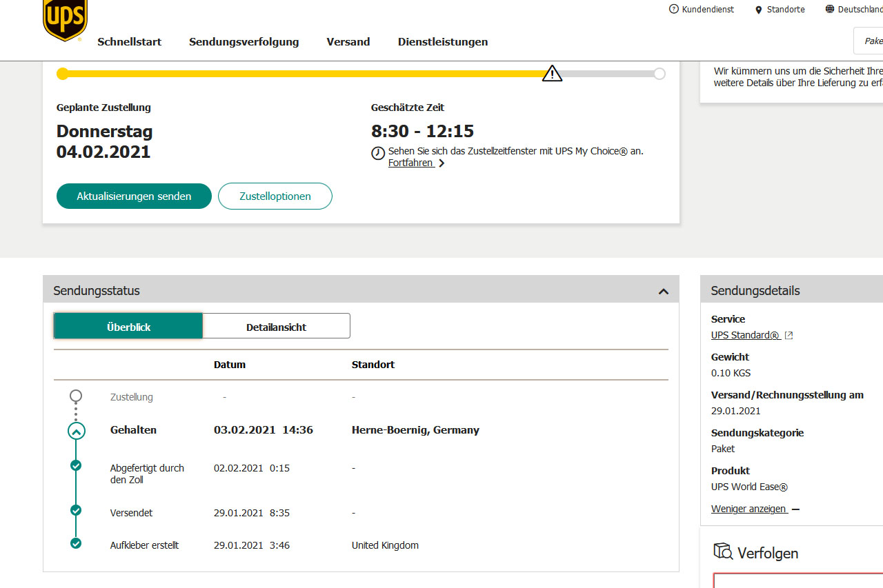Click the yellow start dot of progress bar

point(63,74)
